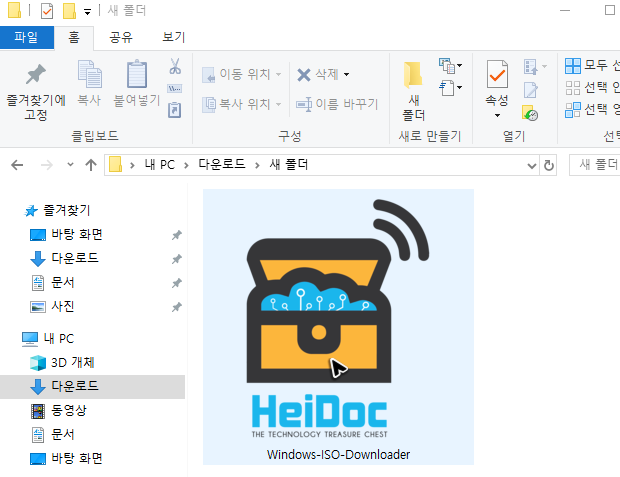The width and height of the screenshot is (620, 477).
Task: Click the pin icon next to 사진
Action: click(177, 307)
